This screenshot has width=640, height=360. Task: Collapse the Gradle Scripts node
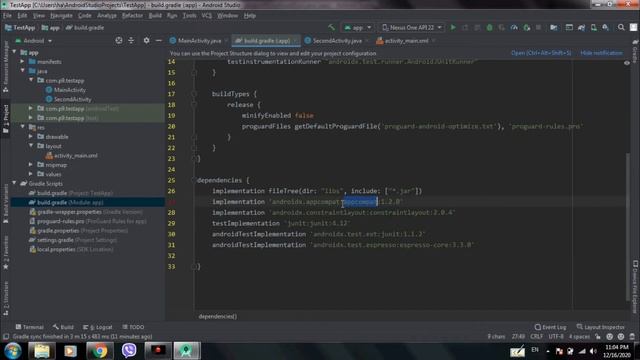pyautogui.click(x=15, y=184)
